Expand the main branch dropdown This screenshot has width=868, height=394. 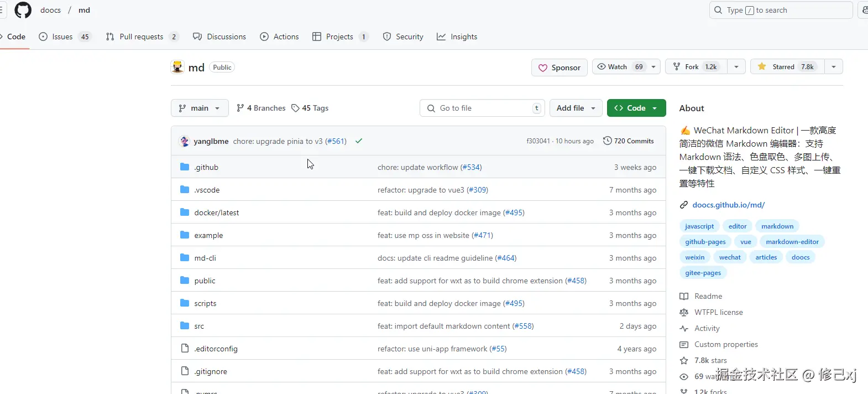(199, 108)
